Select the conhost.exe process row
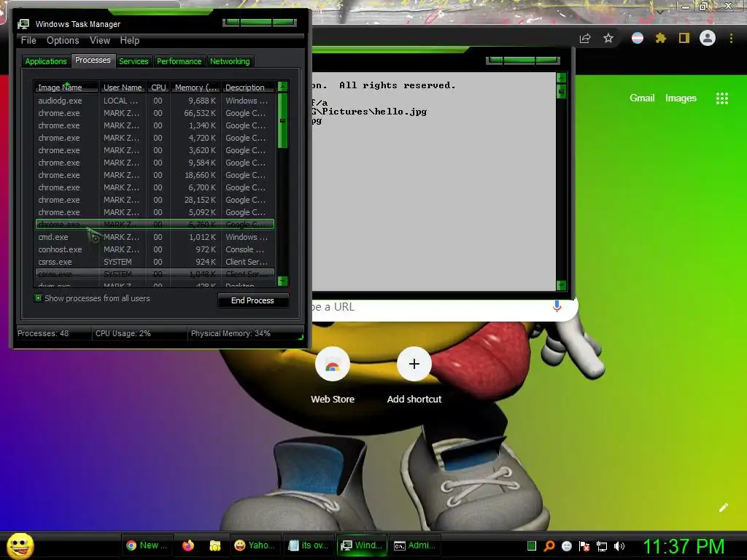This screenshot has width=747, height=560. coord(155,249)
